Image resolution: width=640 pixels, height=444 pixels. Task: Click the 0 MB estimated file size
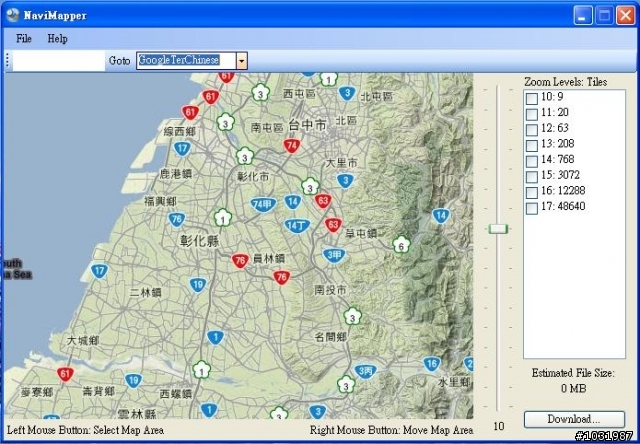coord(573,388)
